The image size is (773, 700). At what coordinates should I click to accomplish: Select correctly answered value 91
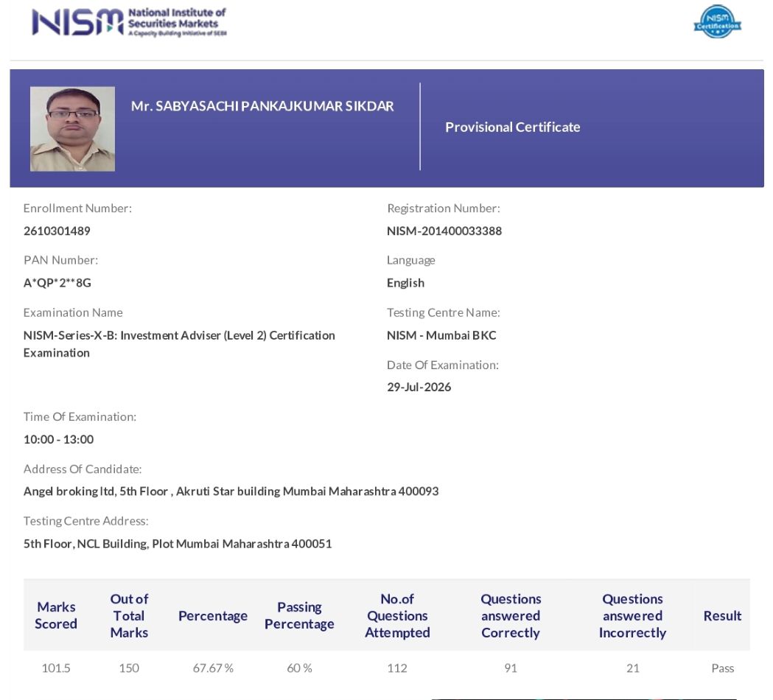pos(511,668)
